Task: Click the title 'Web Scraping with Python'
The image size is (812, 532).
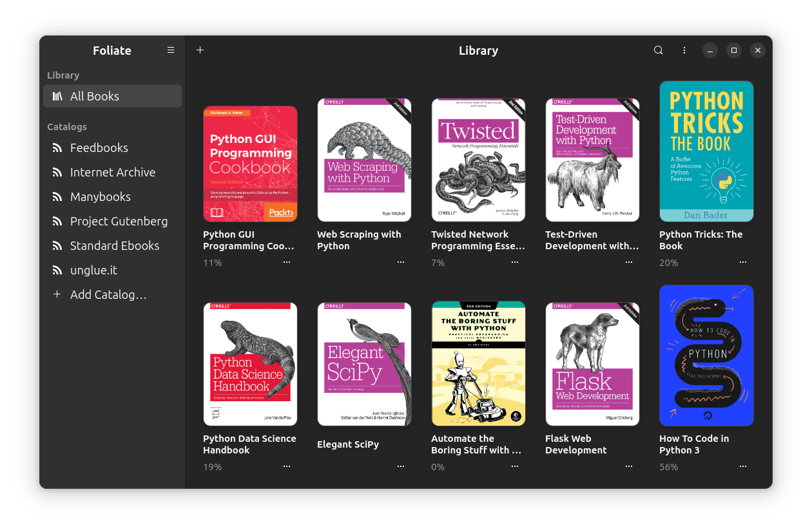Action: (359, 240)
